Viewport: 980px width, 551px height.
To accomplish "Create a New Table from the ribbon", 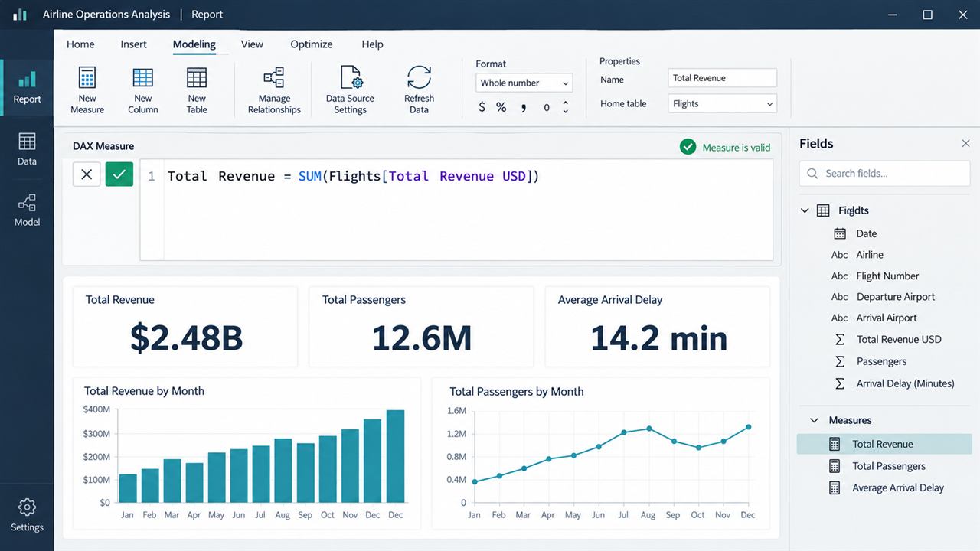I will point(197,90).
